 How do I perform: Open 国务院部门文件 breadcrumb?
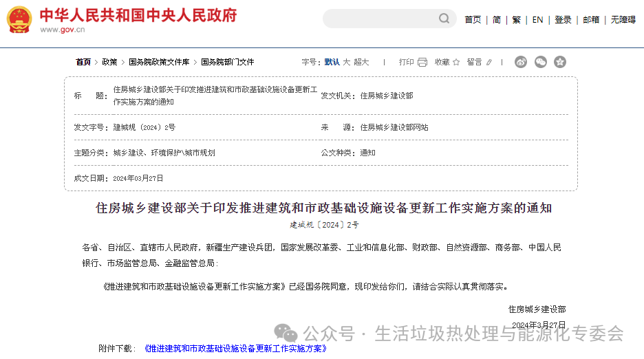pos(228,62)
